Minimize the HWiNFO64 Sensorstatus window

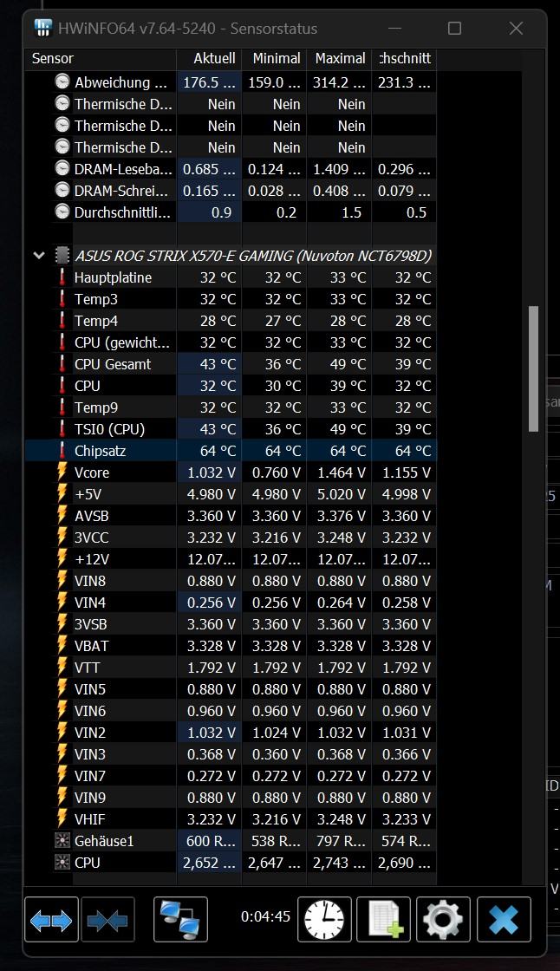point(394,28)
